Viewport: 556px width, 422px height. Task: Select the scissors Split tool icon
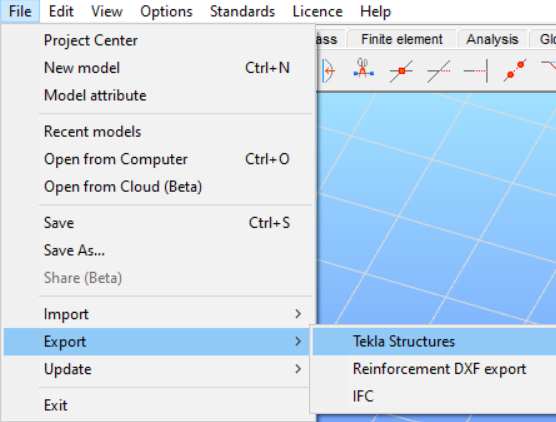363,70
